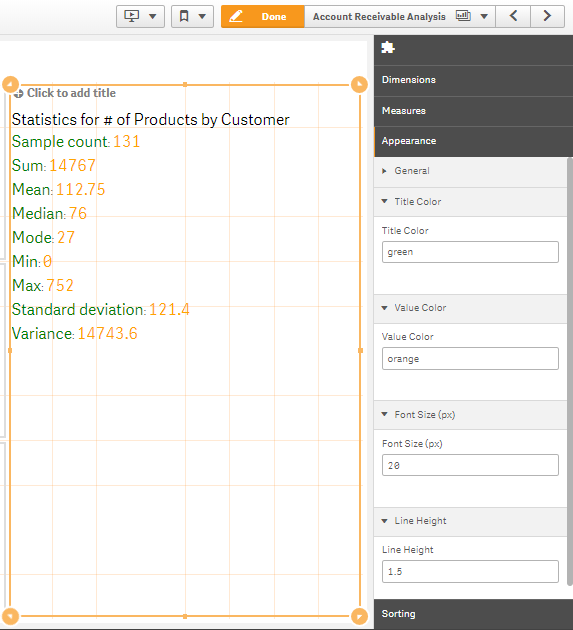Image resolution: width=573 pixels, height=630 pixels.
Task: Click the presentation screen icon
Action: [x=131, y=16]
